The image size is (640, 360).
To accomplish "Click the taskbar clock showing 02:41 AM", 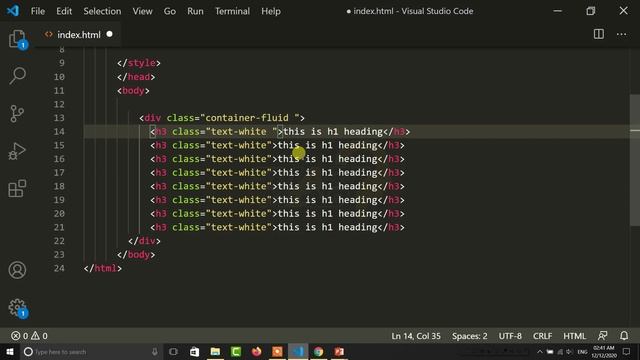I will point(604,351).
